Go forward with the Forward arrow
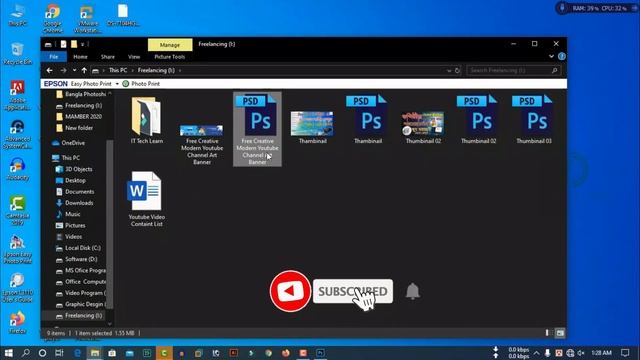Viewport: 640px width, 360px height. coord(63,70)
